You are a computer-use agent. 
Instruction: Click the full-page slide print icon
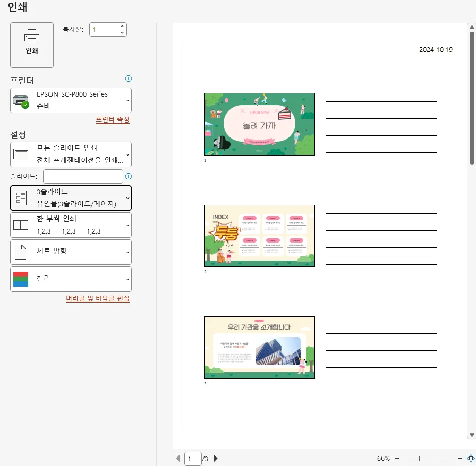tap(20, 154)
